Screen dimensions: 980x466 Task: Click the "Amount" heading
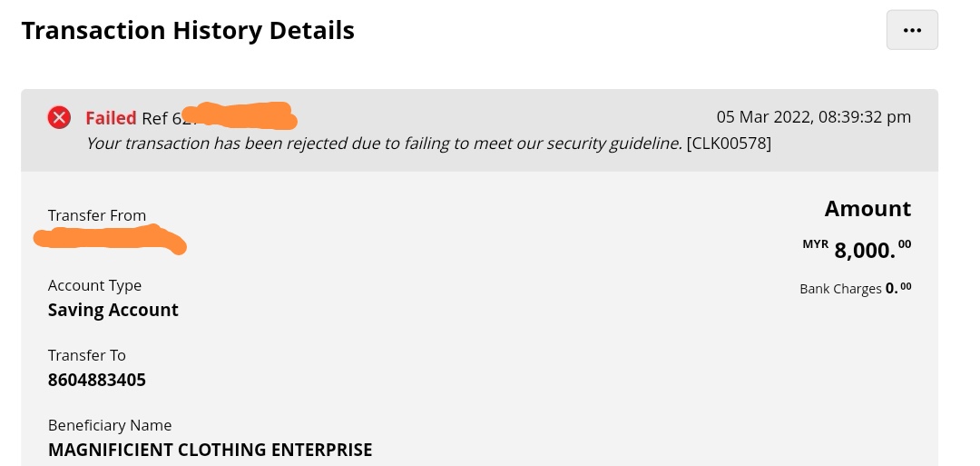pos(867,209)
